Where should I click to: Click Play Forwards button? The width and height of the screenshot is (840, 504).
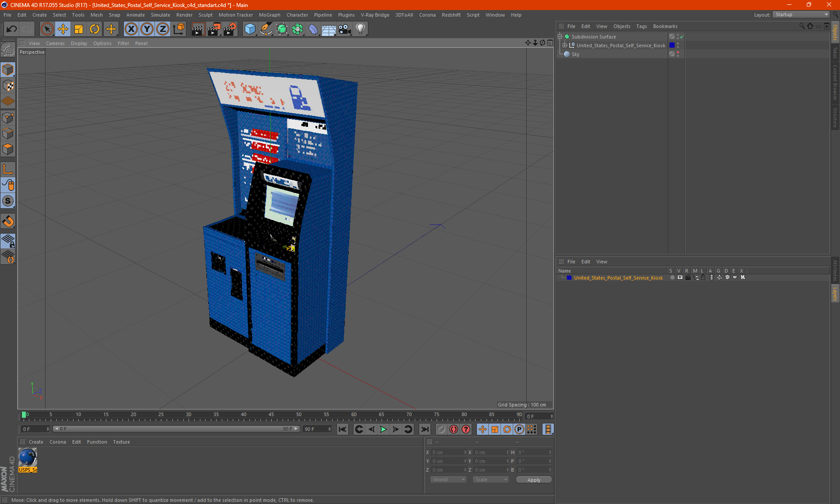(x=383, y=429)
